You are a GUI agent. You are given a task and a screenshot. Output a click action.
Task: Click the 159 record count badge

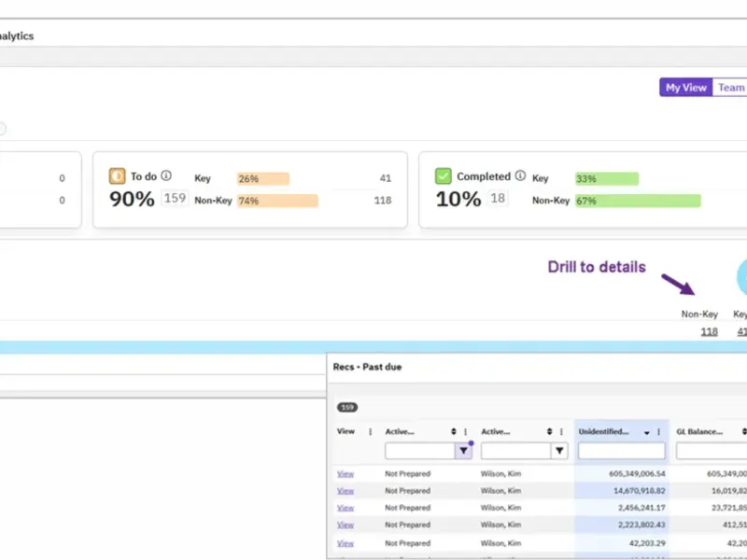click(347, 407)
